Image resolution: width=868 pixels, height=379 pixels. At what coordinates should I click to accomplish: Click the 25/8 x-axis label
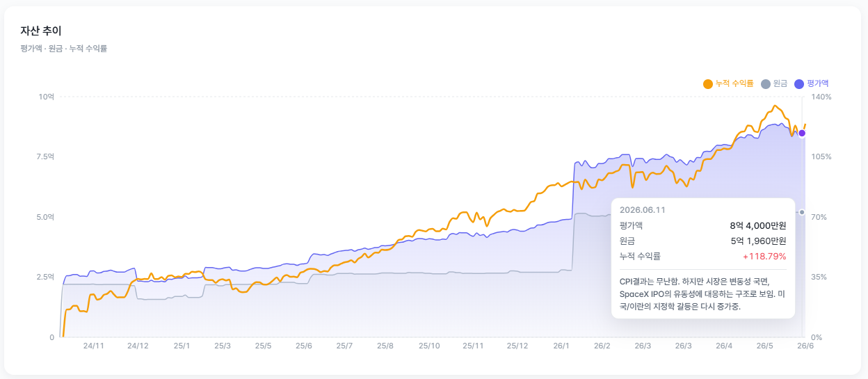coord(385,346)
